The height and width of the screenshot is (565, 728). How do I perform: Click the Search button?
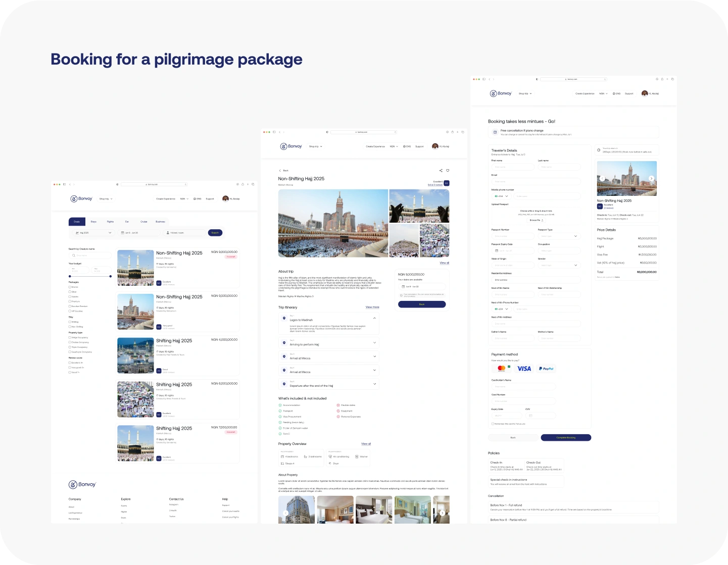(215, 233)
